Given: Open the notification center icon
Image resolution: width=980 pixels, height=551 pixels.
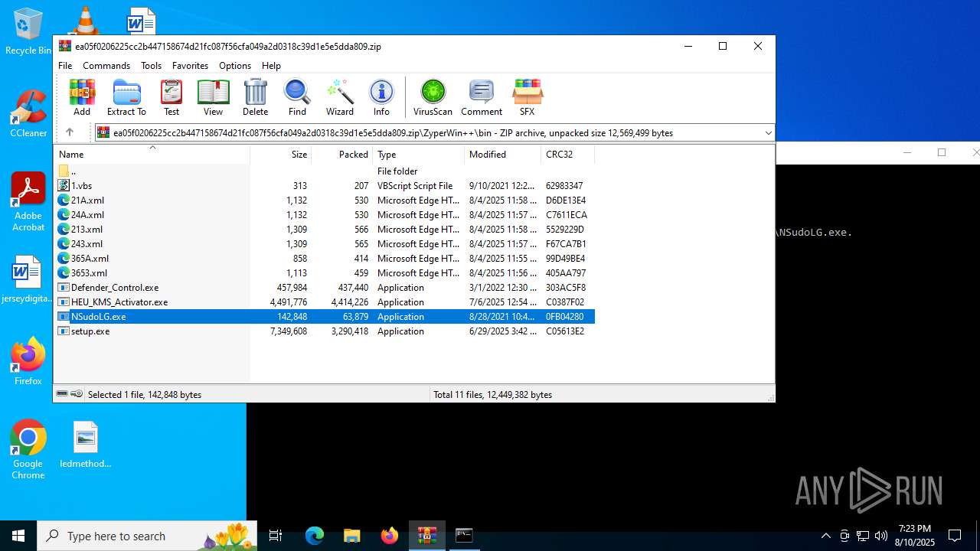Looking at the screenshot, I should (955, 536).
